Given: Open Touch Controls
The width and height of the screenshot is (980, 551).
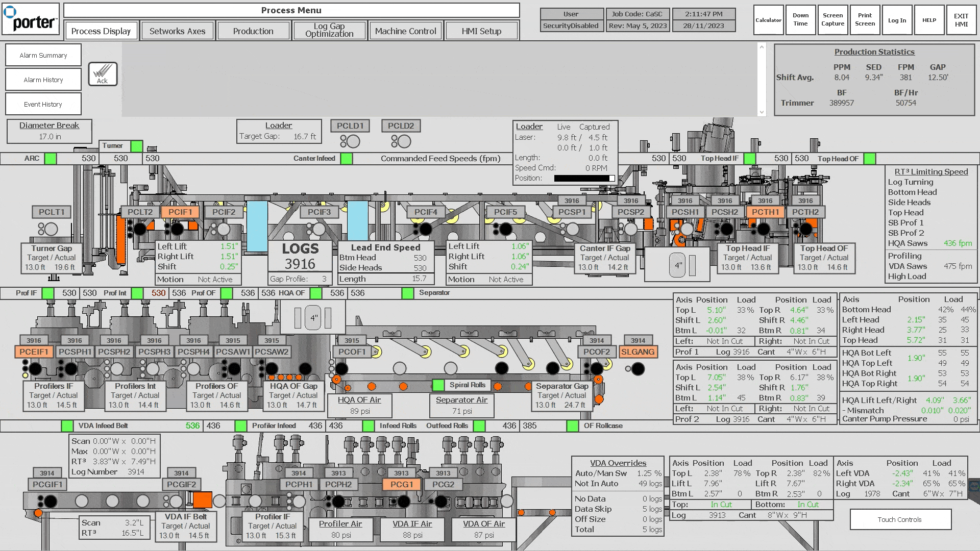Looking at the screenshot, I should coord(900,519).
